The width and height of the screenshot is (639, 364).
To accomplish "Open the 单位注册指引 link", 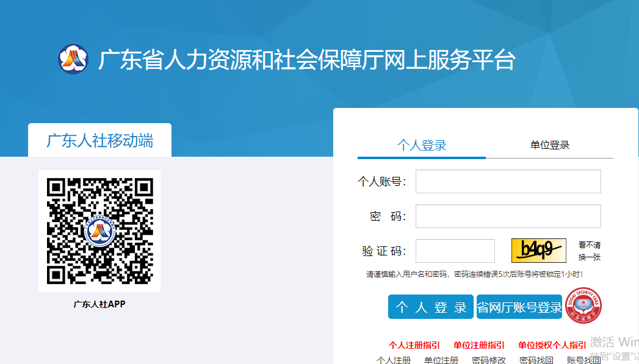I will tap(479, 345).
